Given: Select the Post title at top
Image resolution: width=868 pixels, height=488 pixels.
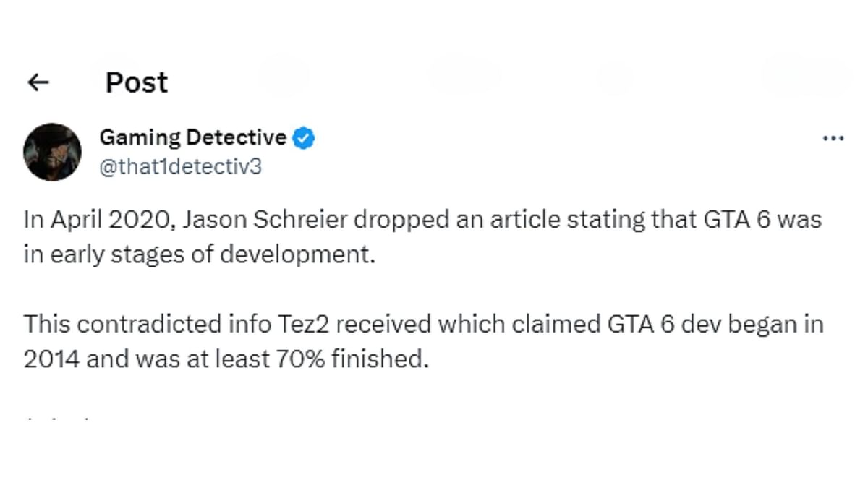Looking at the screenshot, I should click(136, 82).
